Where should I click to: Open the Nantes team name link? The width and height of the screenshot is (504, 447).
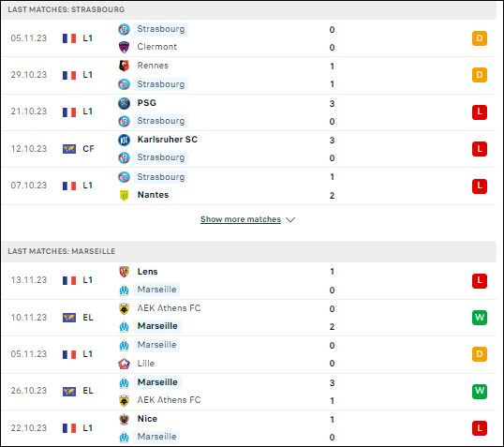click(153, 195)
